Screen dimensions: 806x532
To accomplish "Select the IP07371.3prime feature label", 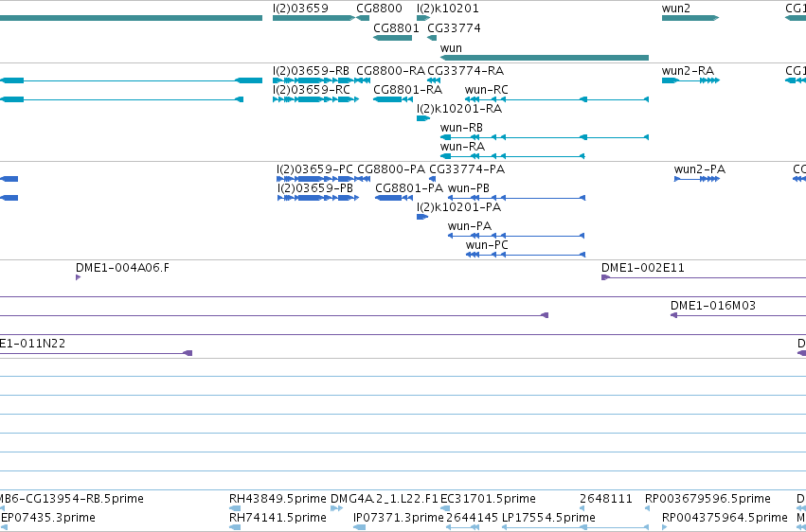I will point(399,518).
